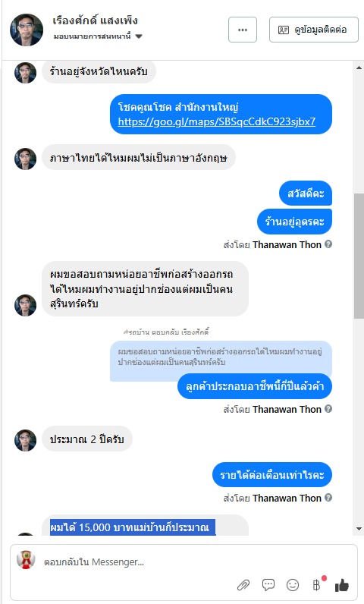
Task: Click scrollbar up arrow in chat
Action: (x=359, y=68)
